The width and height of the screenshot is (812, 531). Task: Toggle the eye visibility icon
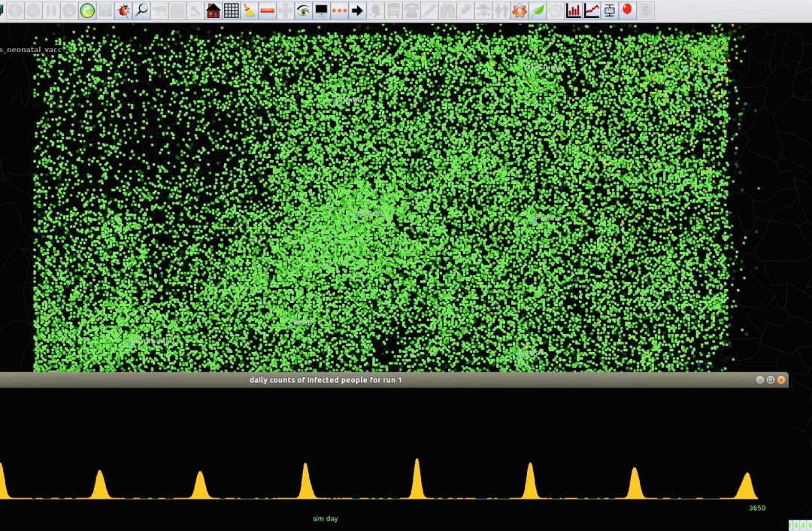pos(303,11)
